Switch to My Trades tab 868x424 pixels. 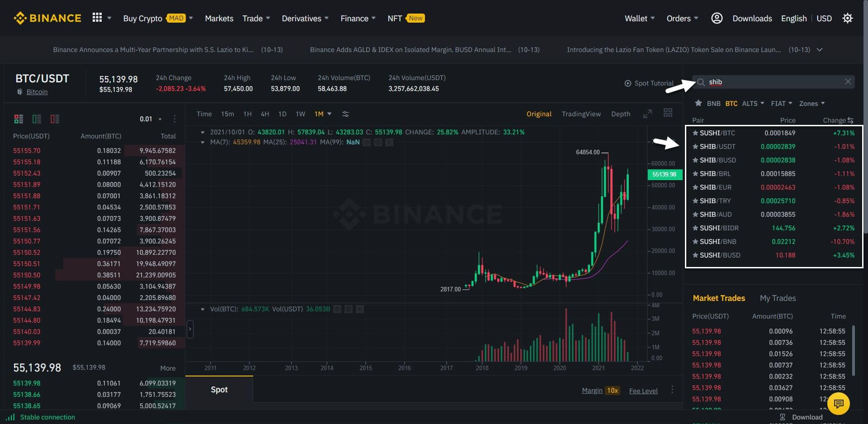pos(778,298)
